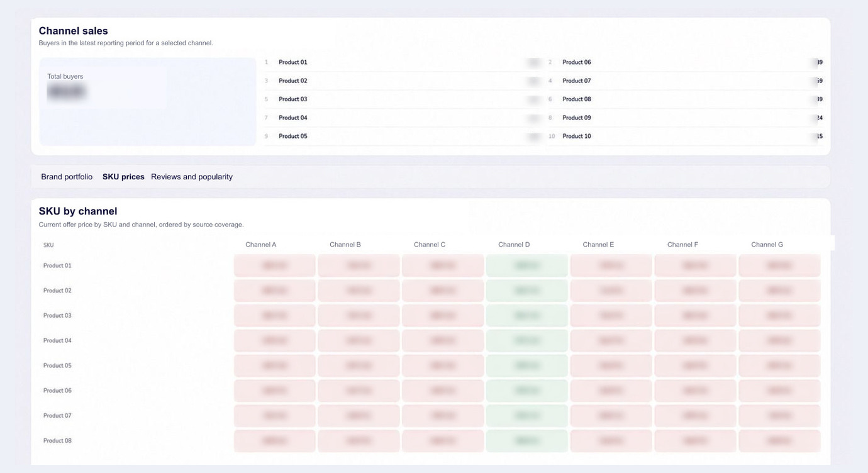Click the Channel F column header

click(682, 245)
